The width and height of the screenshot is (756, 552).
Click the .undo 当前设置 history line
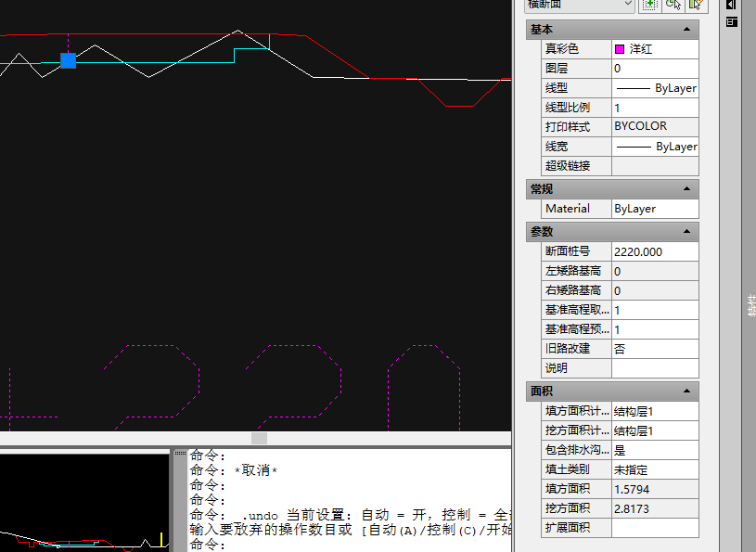(x=351, y=515)
